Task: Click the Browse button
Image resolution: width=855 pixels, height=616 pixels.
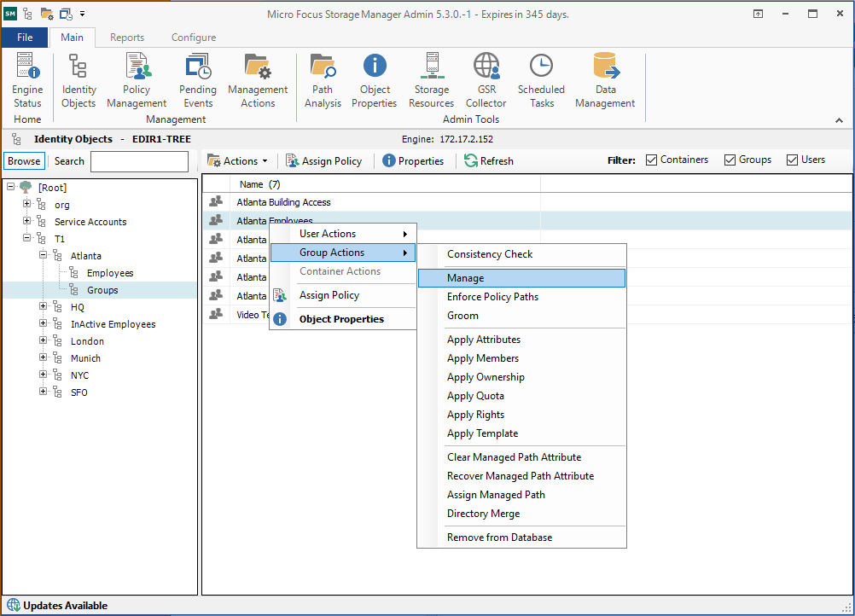Action: click(x=24, y=161)
